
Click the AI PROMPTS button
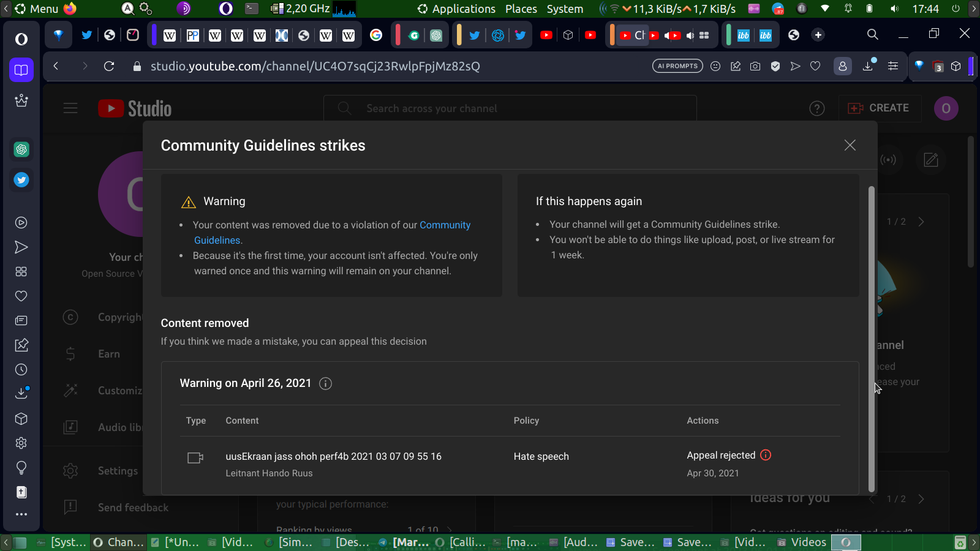point(677,66)
